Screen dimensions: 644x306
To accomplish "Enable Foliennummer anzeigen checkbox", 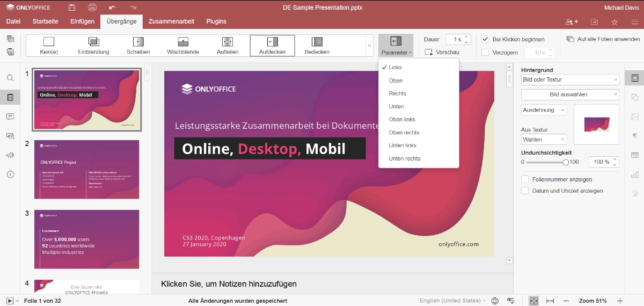I will pos(525,179).
